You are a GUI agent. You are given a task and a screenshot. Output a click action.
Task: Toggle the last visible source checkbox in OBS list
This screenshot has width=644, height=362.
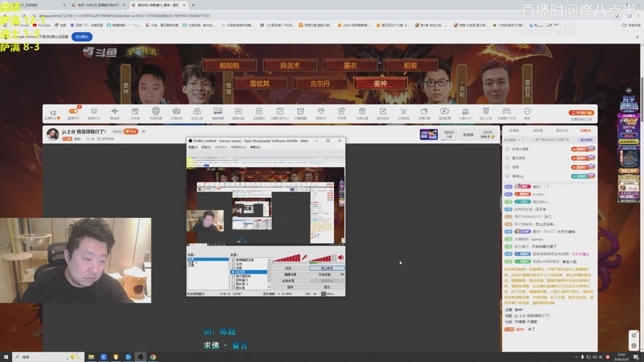(x=233, y=288)
